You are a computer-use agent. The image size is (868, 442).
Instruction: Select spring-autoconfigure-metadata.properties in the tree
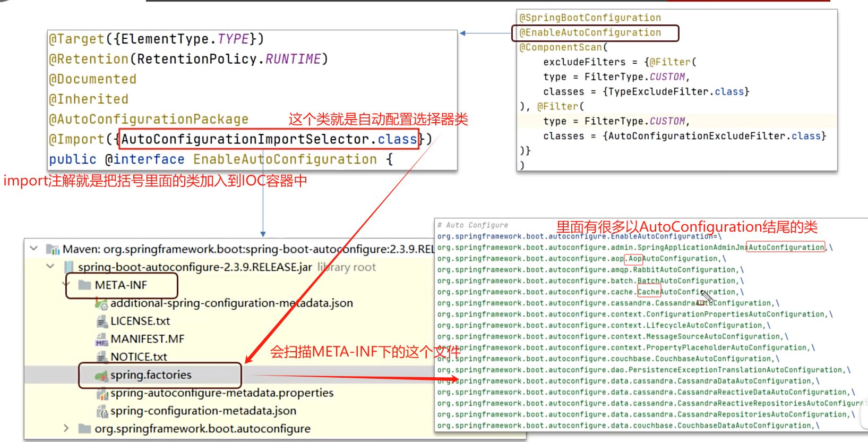point(222,393)
